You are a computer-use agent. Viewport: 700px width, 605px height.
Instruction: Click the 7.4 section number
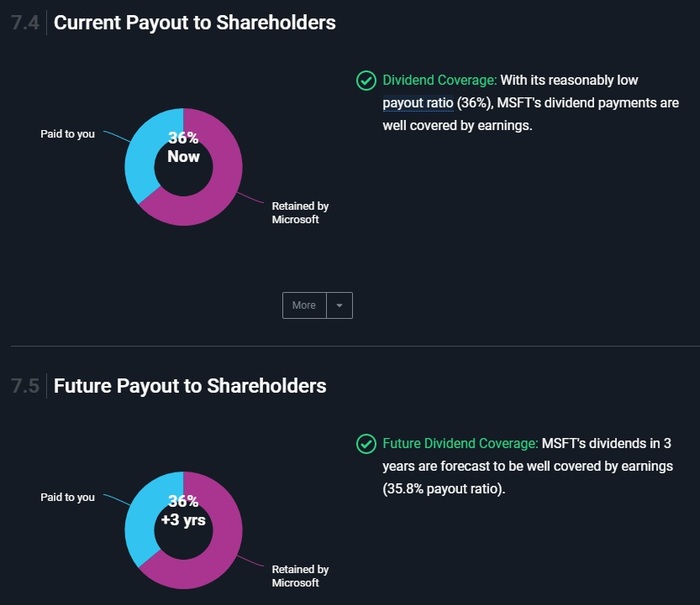[x=24, y=23]
